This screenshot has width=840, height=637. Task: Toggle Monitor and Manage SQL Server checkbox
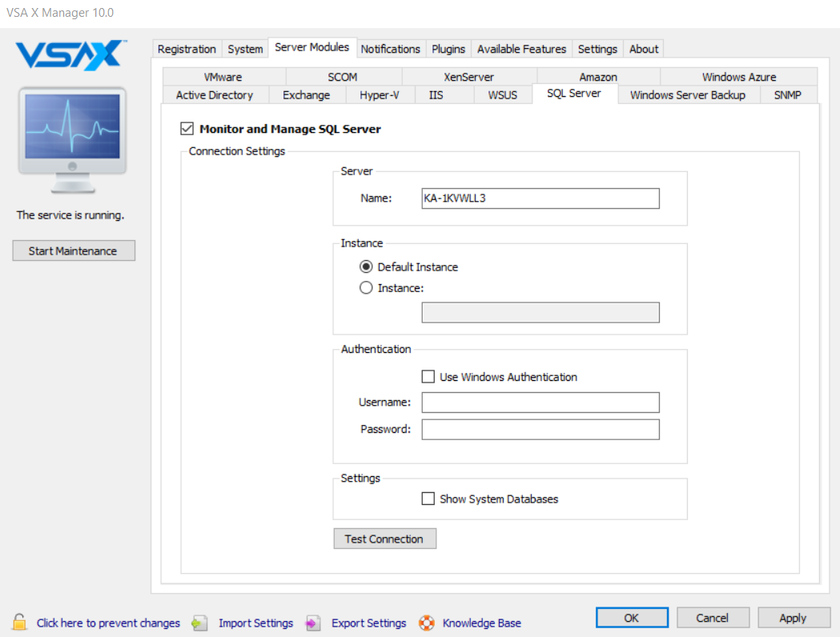(187, 129)
